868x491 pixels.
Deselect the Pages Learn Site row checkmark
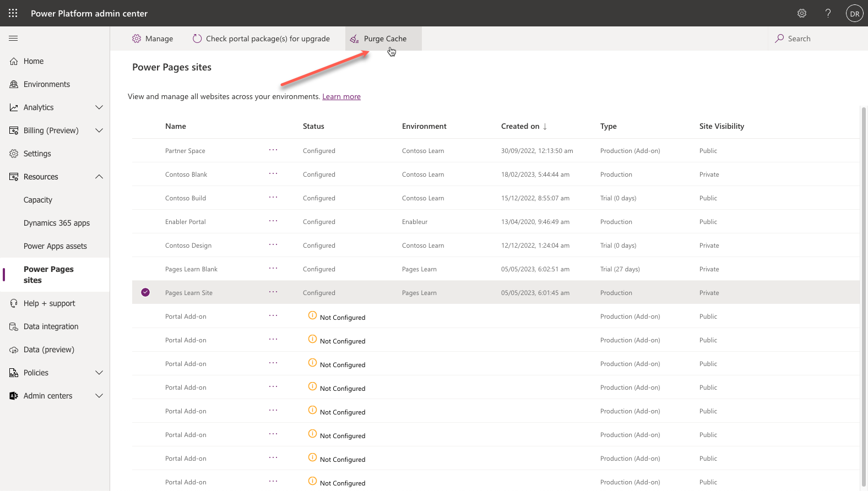pos(145,292)
